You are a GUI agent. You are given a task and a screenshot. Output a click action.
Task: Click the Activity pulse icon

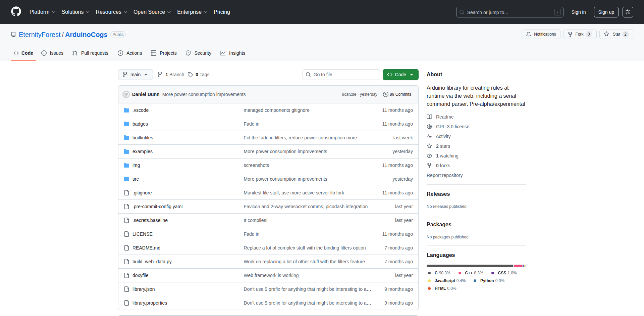point(429,136)
